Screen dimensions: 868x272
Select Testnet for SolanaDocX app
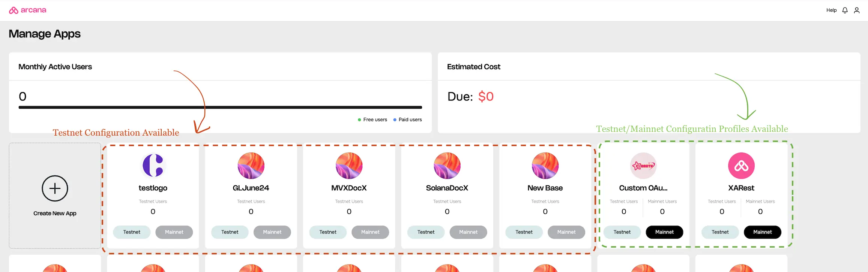coord(426,232)
